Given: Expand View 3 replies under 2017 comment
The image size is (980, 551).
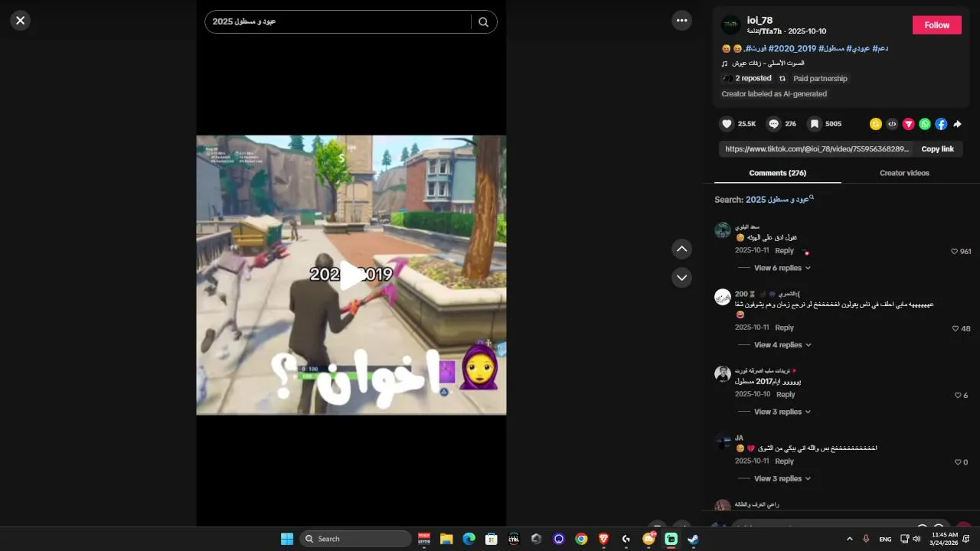Looking at the screenshot, I should (x=782, y=412).
